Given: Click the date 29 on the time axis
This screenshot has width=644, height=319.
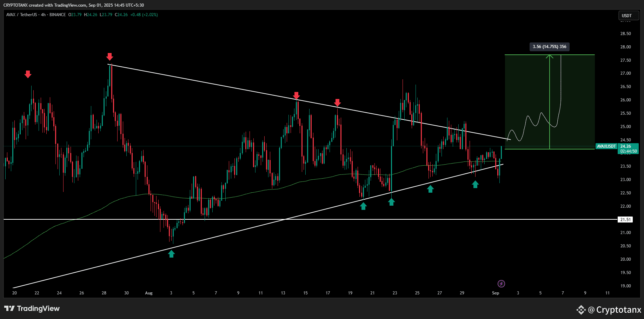Looking at the screenshot, I should click(462, 293).
